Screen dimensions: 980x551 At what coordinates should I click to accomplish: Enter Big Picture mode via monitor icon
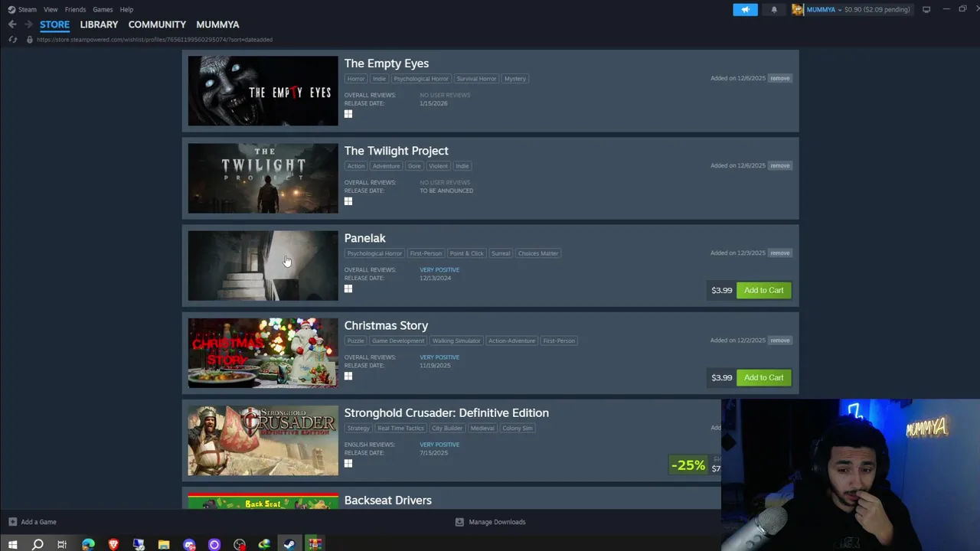tap(926, 9)
